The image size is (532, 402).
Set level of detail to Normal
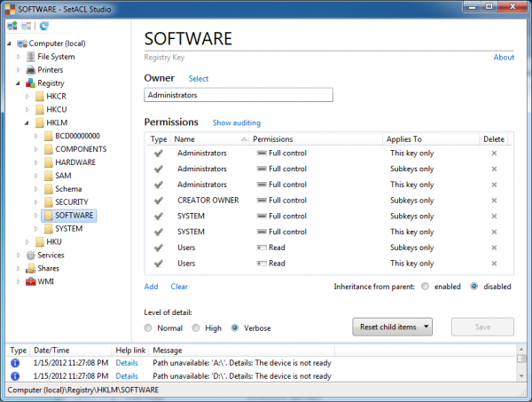[148, 328]
